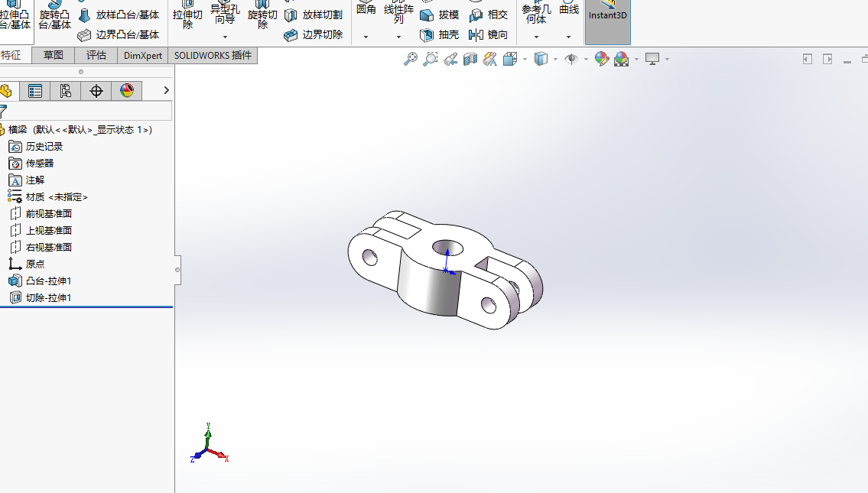Click the Display Style icon
Screen dimensions: 868x493
(541, 59)
